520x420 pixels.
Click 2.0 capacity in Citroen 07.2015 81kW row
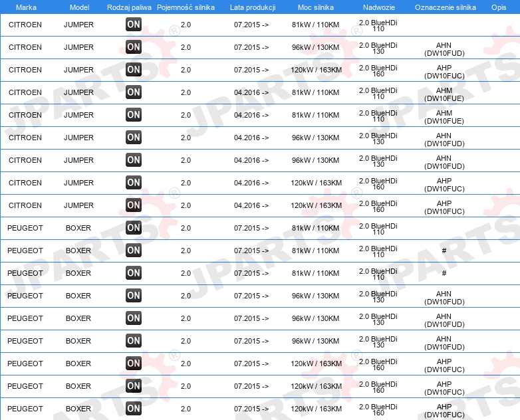point(186,25)
